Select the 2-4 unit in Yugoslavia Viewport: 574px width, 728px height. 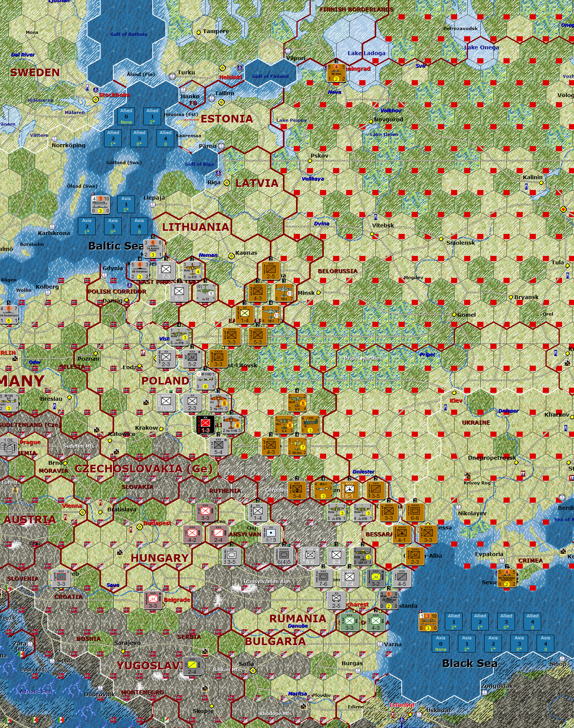(x=192, y=666)
